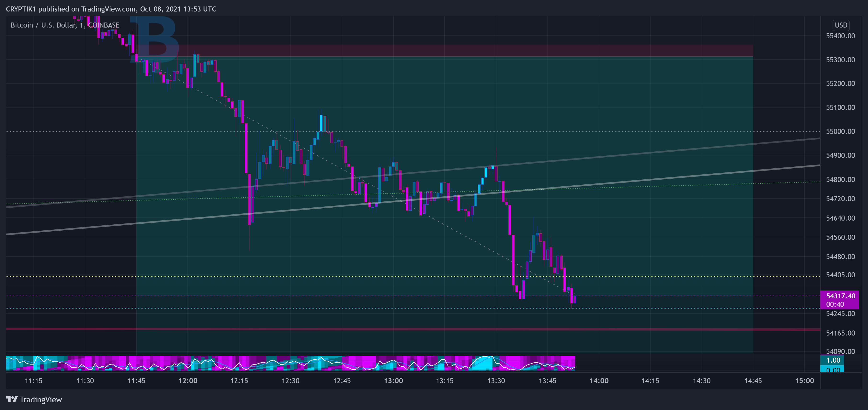
Task: Click the 13:30 time axis label
Action: (x=496, y=381)
